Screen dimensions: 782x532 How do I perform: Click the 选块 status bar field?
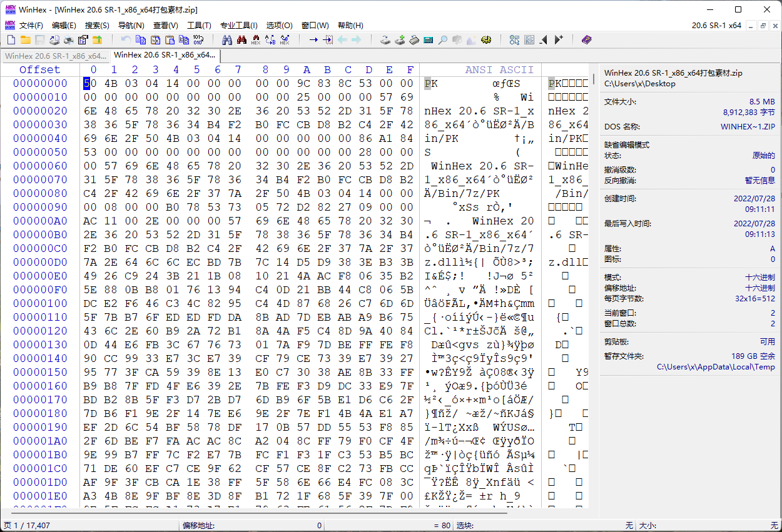pyautogui.click(x=545, y=526)
